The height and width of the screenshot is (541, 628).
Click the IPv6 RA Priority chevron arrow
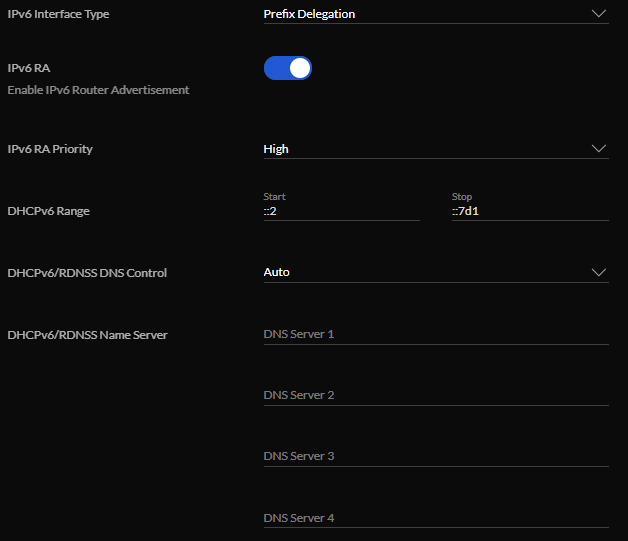[599, 149]
